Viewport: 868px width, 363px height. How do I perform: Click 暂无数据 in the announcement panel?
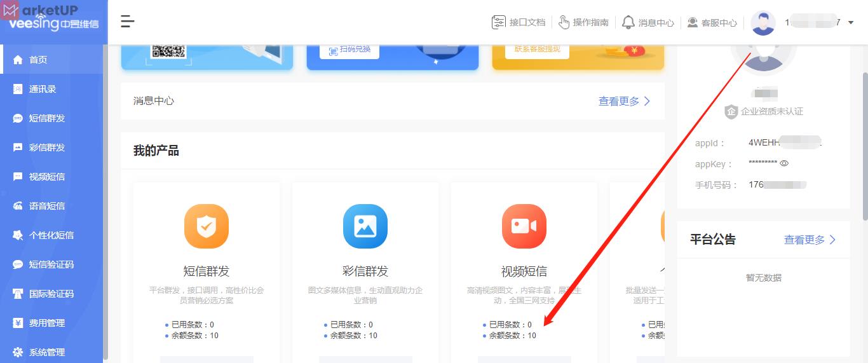point(764,278)
